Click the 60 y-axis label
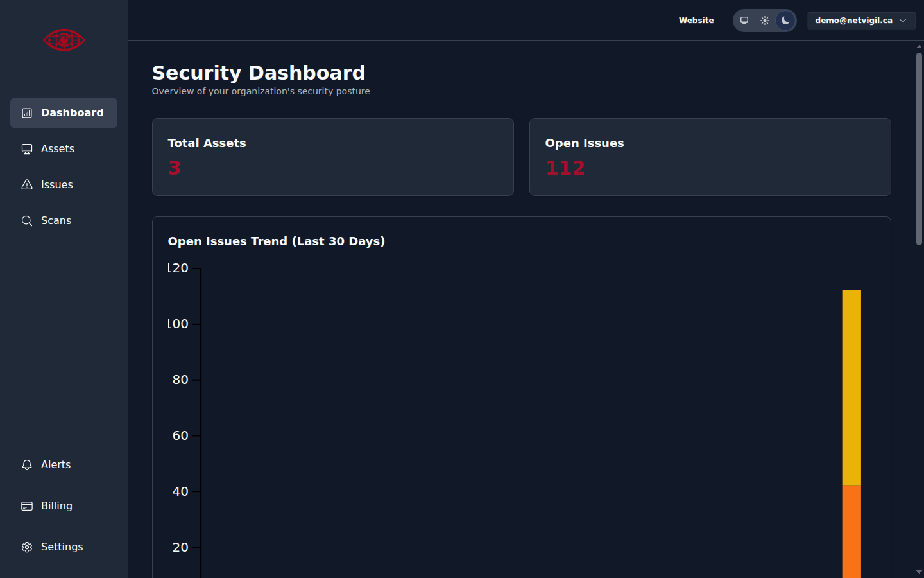 [x=180, y=436]
